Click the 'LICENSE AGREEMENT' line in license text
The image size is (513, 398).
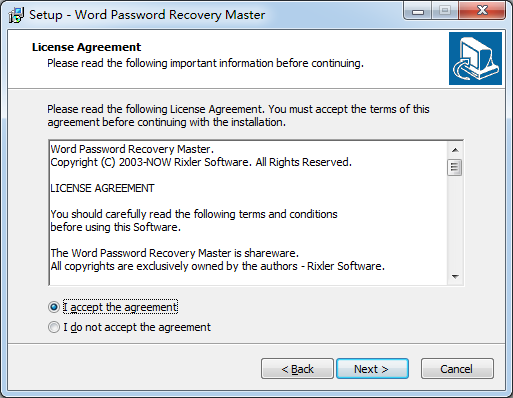pyautogui.click(x=102, y=188)
